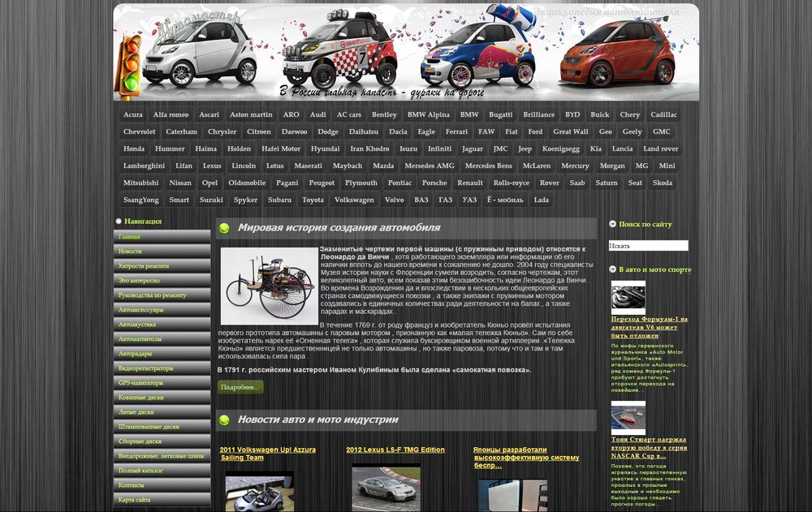The height and width of the screenshot is (512, 812).
Task: Choose Chevrolet from the brand list
Action: pyautogui.click(x=140, y=132)
